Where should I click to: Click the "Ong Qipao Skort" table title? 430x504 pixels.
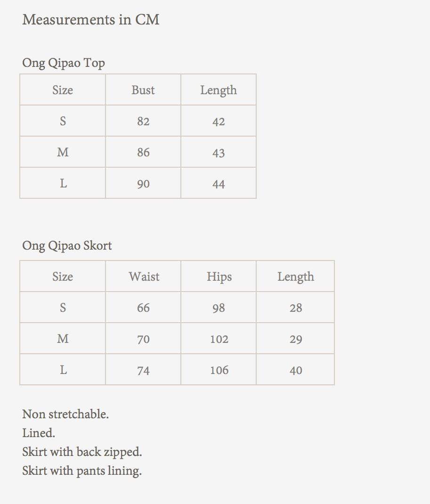pyautogui.click(x=67, y=245)
